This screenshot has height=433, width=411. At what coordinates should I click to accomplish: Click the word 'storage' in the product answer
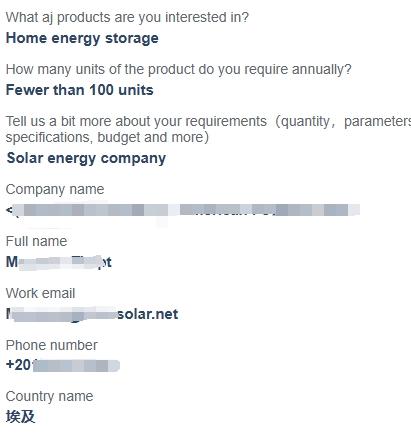(132, 38)
